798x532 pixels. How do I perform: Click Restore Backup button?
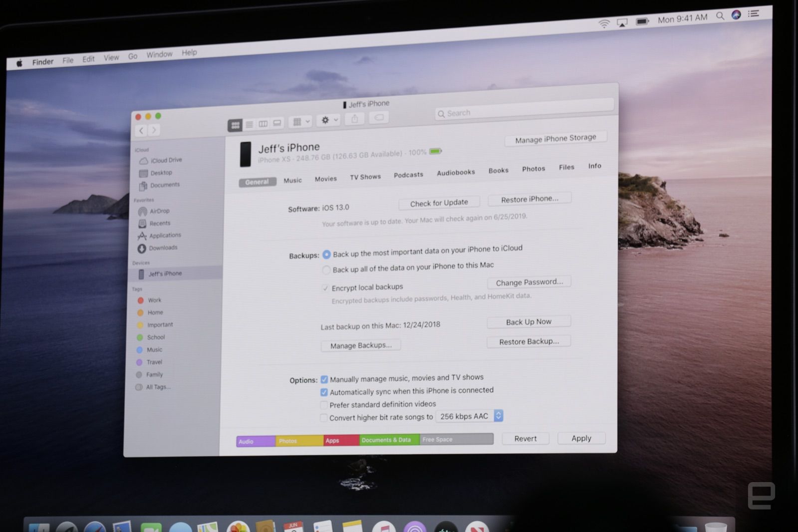(529, 341)
